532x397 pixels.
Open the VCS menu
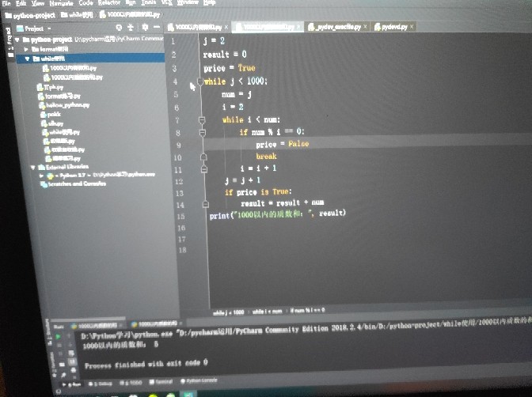166,2
